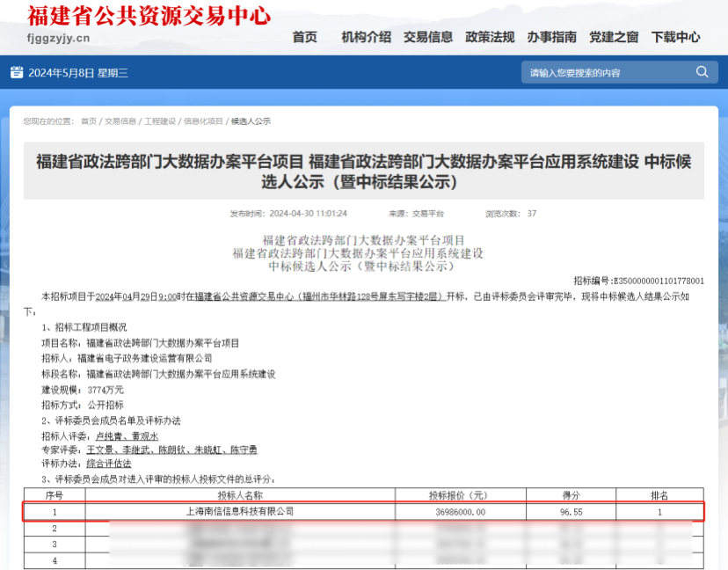Viewport: 728px width, 570px height.
Task: Click the 96.55 score cell
Action: (x=571, y=511)
